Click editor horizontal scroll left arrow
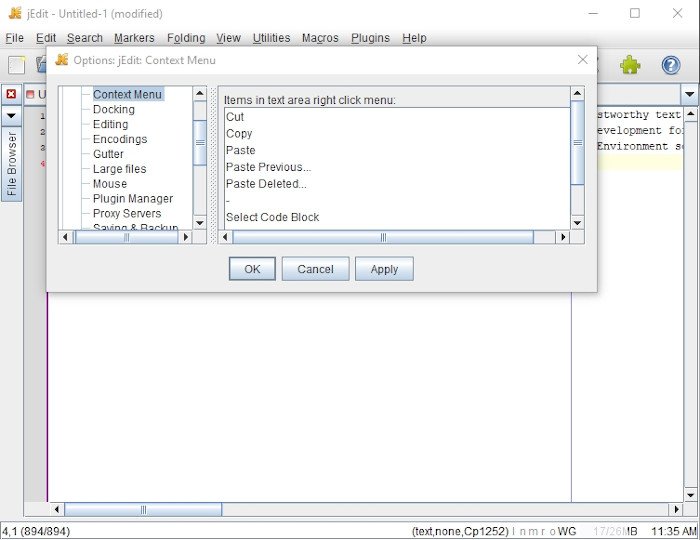This screenshot has height=540, width=700. pos(57,509)
